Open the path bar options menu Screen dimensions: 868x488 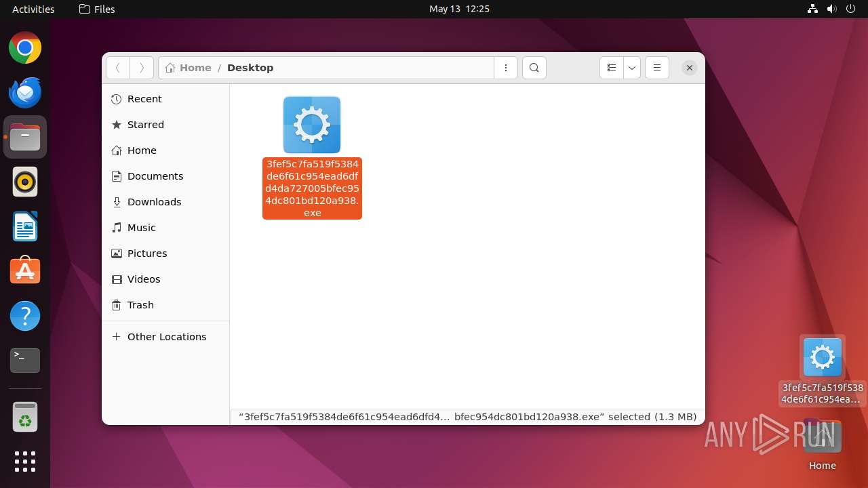tap(506, 68)
